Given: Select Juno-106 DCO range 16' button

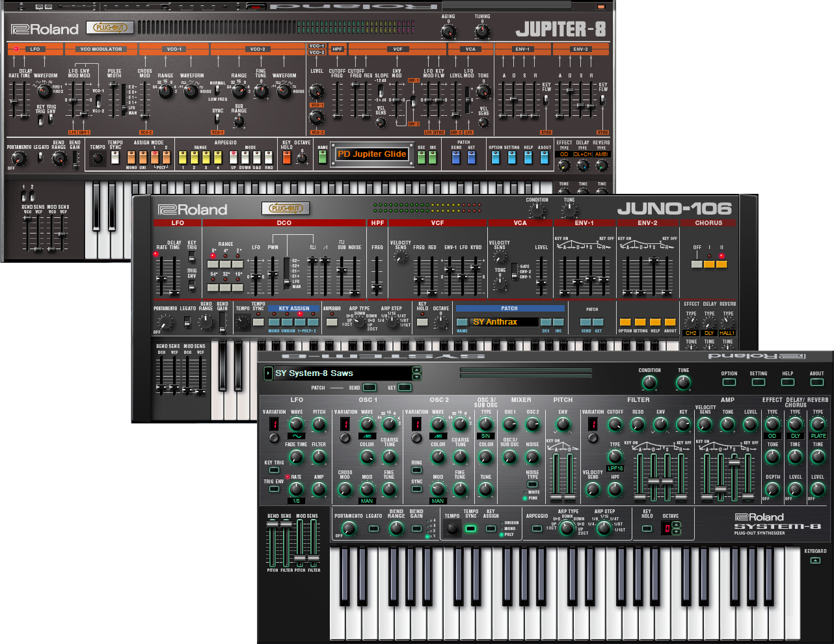Looking at the screenshot, I should (239, 287).
